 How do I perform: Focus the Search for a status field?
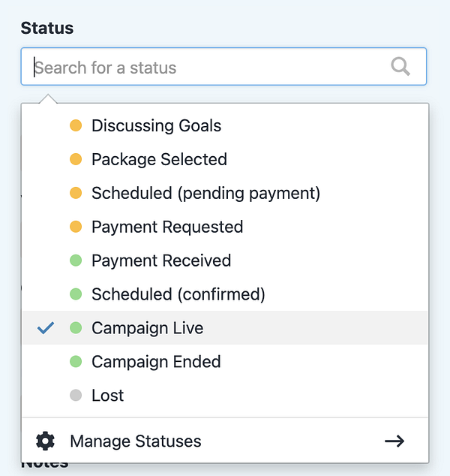pos(210,68)
